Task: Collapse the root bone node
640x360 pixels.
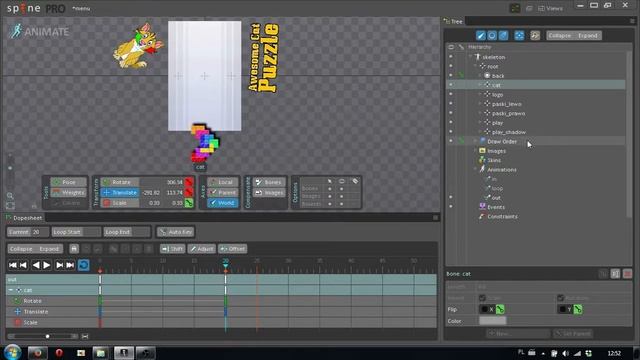Action: [x=476, y=66]
